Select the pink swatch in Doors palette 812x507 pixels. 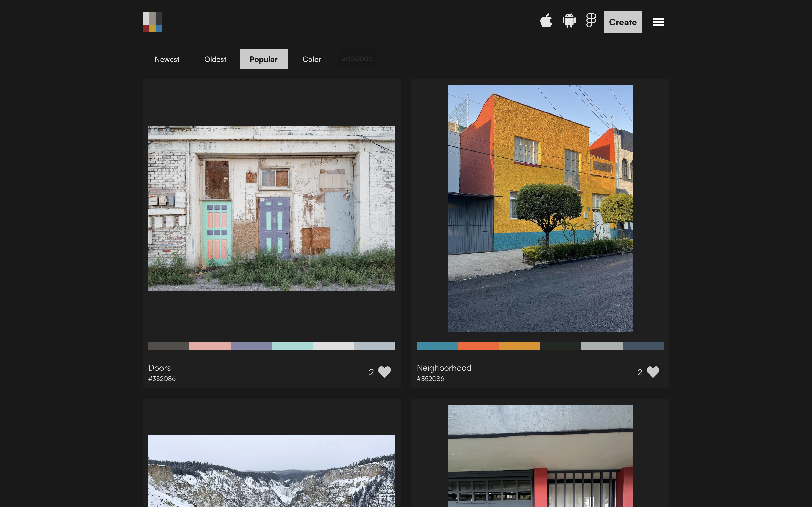tap(210, 346)
